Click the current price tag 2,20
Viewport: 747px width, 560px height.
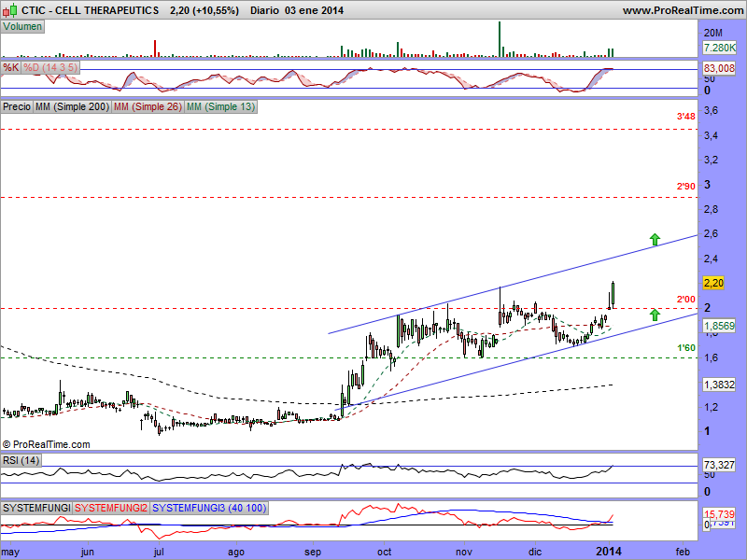coord(713,283)
